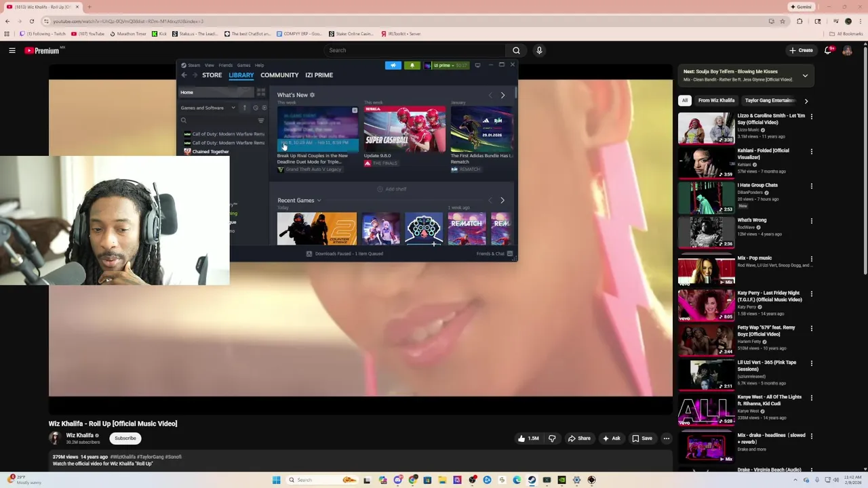
Task: Switch Steam to Big Picture mode icon
Action: (x=477, y=65)
